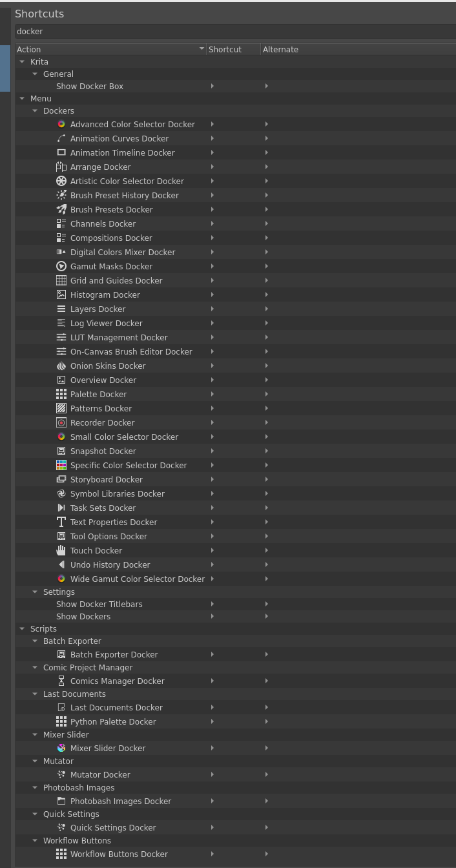Open alternate shortcut arrow for Overview Docker
Screen dimensions: 456x868
(267, 380)
